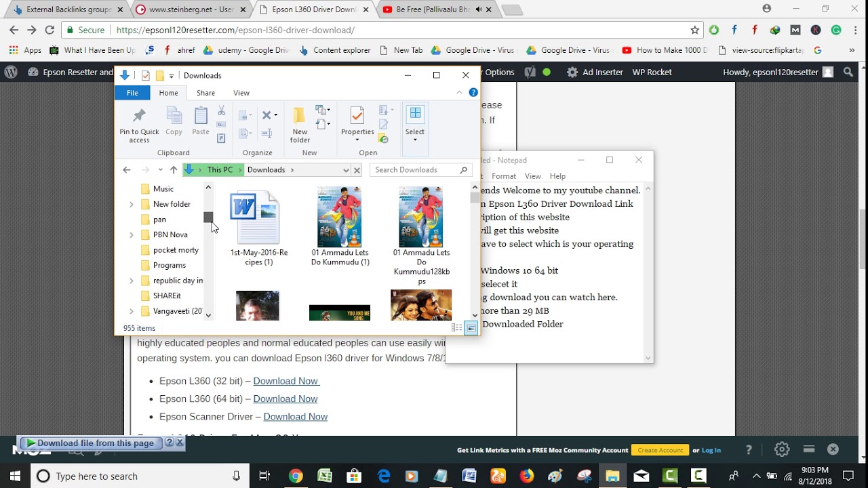Open the Windows Action Center notifications

(848, 476)
